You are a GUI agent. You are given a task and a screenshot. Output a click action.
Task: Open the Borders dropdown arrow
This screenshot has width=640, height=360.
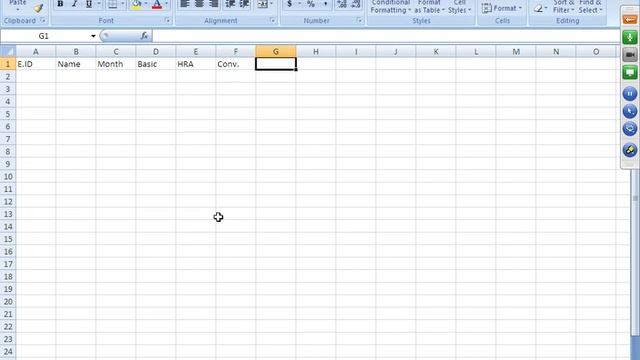122,4
